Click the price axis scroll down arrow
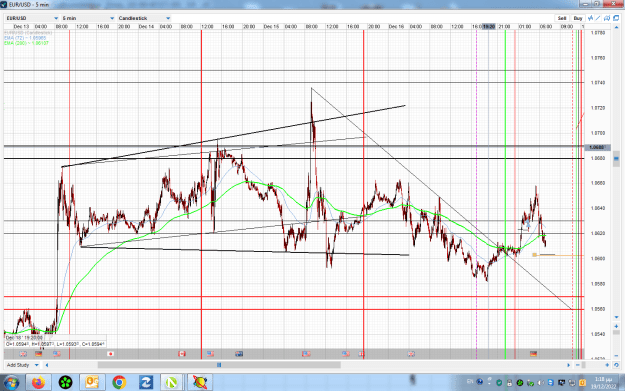Screen dimensions: 625x391 [x=616, y=317]
